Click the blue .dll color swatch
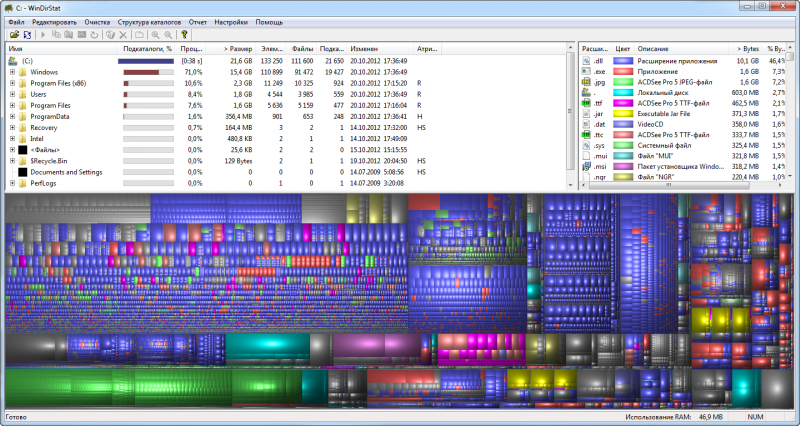 point(622,61)
